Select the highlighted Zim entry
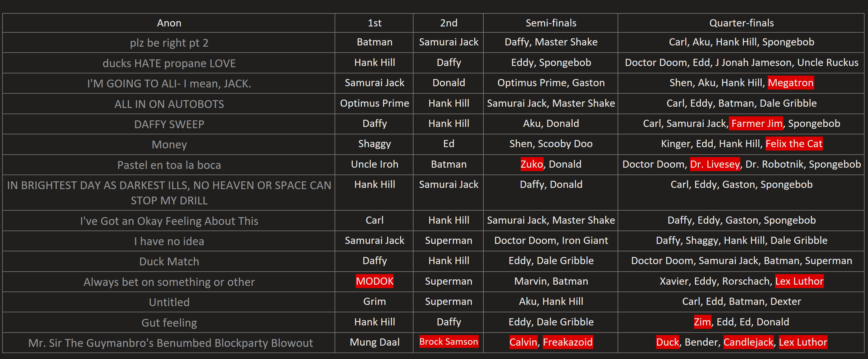The width and height of the screenshot is (868, 359). [702, 322]
